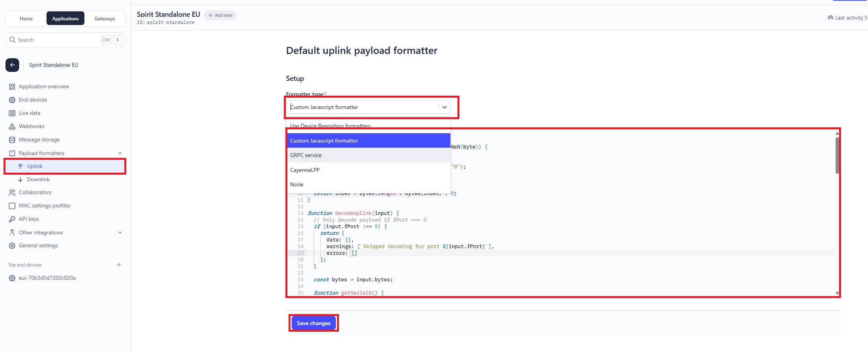
Task: Open Message storage via its database icon
Action: [12, 139]
